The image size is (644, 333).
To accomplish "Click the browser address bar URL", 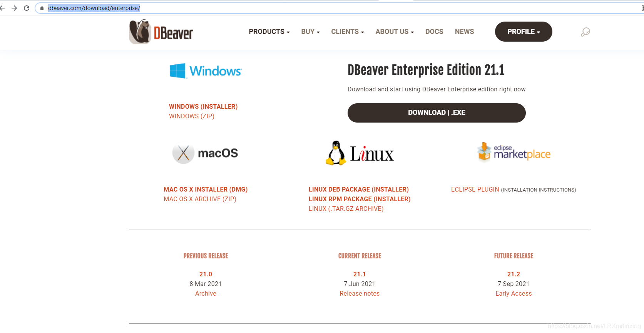I will coord(94,8).
